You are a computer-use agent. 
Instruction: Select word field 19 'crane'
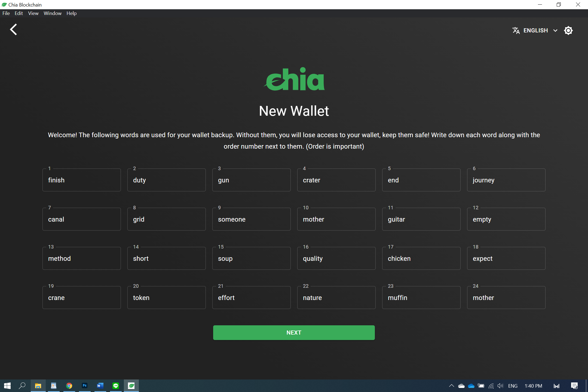point(81,298)
